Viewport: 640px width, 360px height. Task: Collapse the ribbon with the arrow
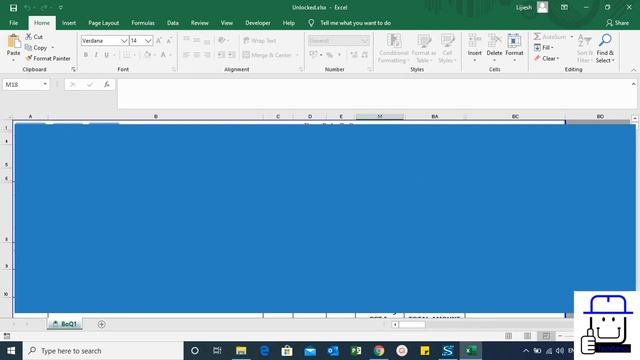tap(633, 70)
